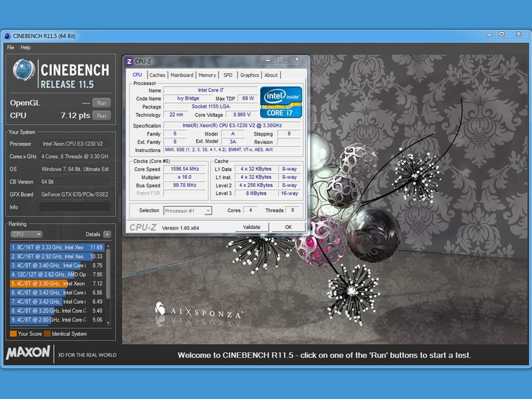Minimize the Cinebench window
This screenshot has height=399, width=532.
click(x=489, y=34)
